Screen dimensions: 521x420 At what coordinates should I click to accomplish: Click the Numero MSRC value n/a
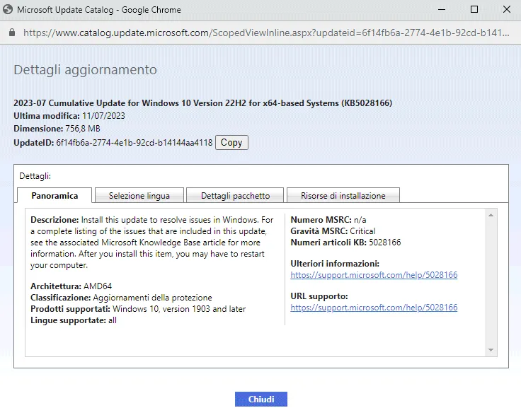360,220
